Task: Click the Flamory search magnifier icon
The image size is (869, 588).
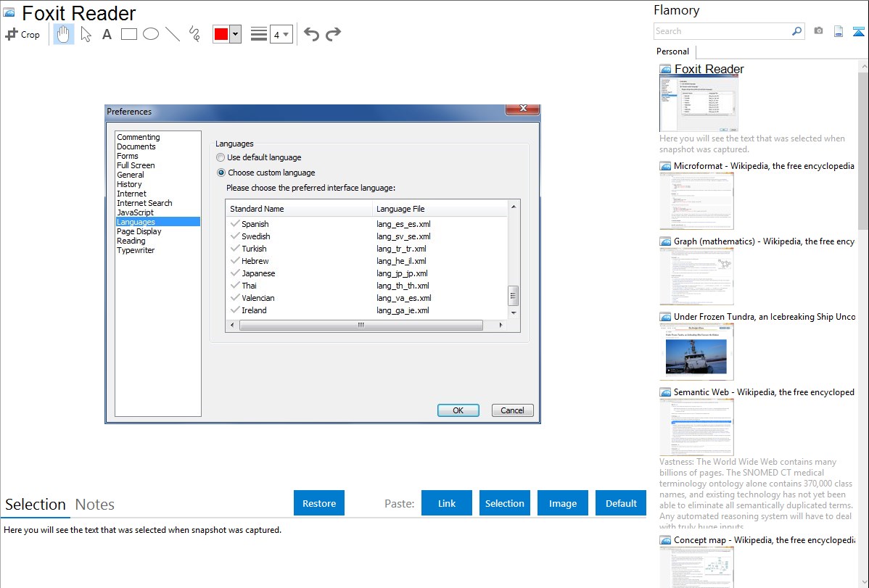Action: (796, 31)
